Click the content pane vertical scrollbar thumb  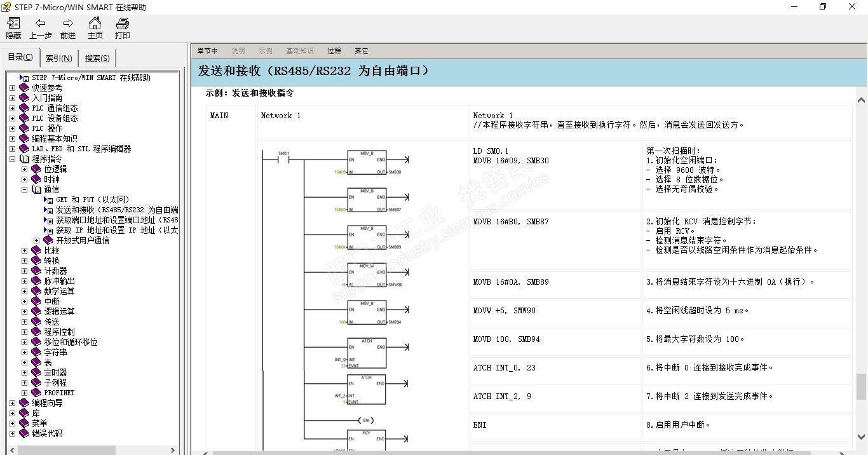pos(861,386)
